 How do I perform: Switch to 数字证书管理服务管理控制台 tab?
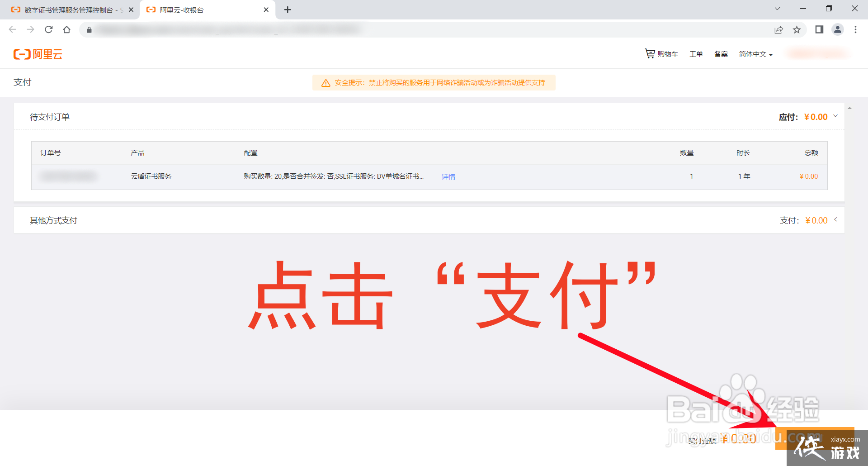point(70,10)
